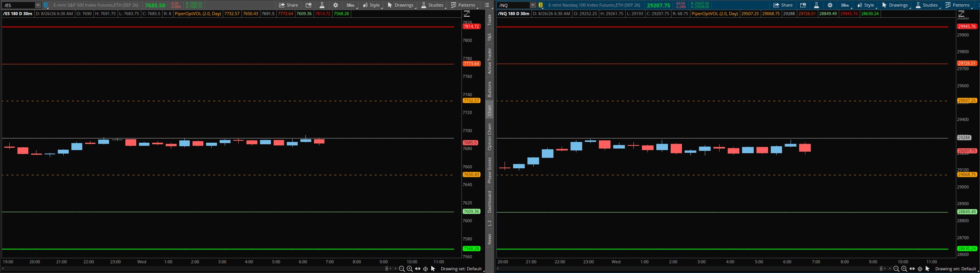
Task: Click the 28630.24 green price bubble
Action: click(x=966, y=249)
